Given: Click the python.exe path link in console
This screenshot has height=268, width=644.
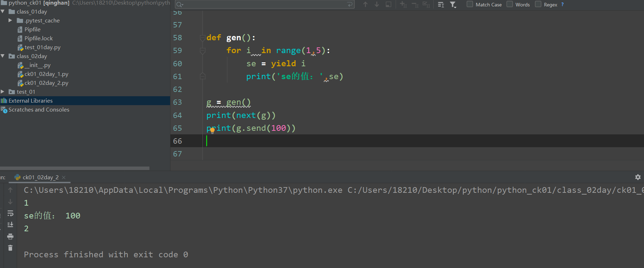Looking at the screenshot, I should click(x=183, y=190).
